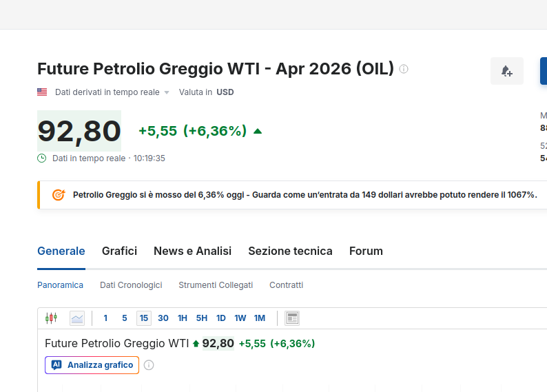Click the US flag icon
Screen dimensions: 547x392
[42, 92]
